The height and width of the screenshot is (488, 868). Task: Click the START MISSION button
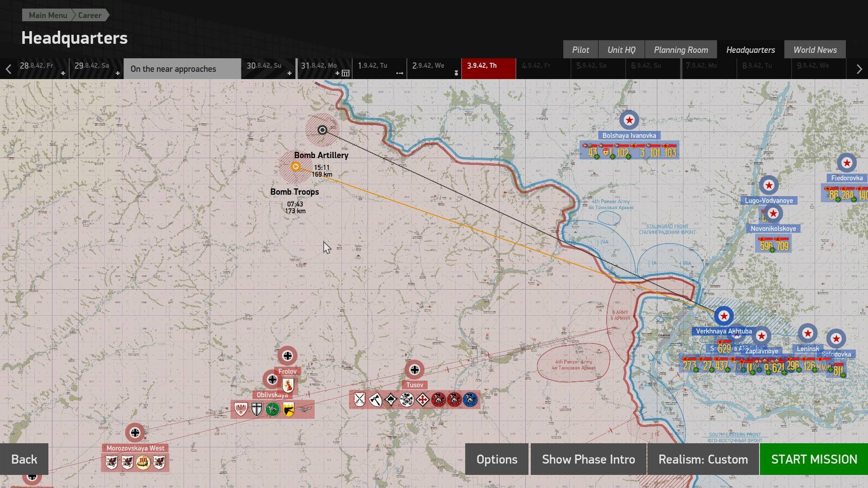point(814,459)
